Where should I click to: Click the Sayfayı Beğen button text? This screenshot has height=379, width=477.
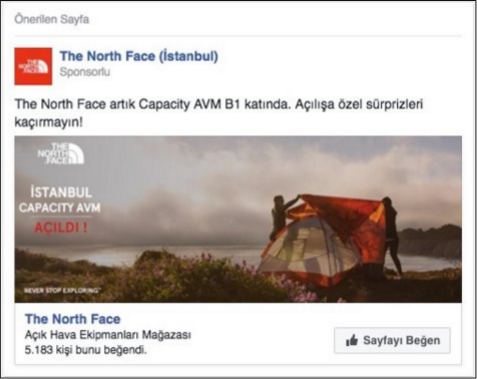[401, 340]
